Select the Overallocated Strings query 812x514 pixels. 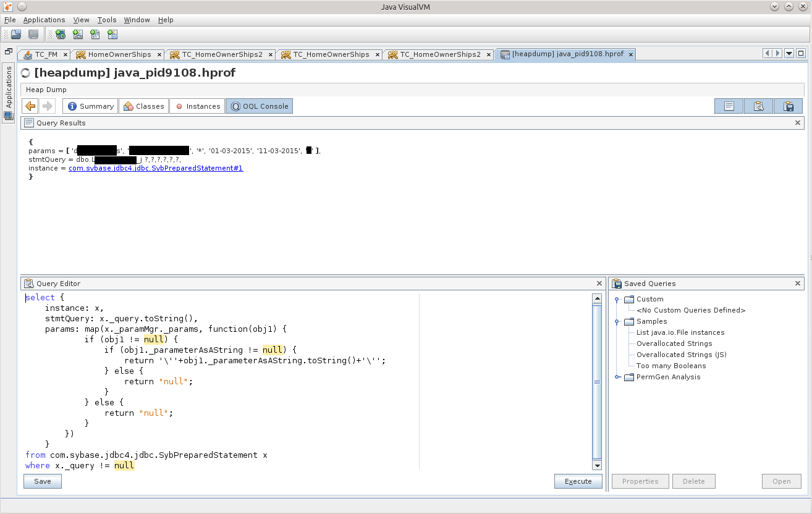pos(674,343)
